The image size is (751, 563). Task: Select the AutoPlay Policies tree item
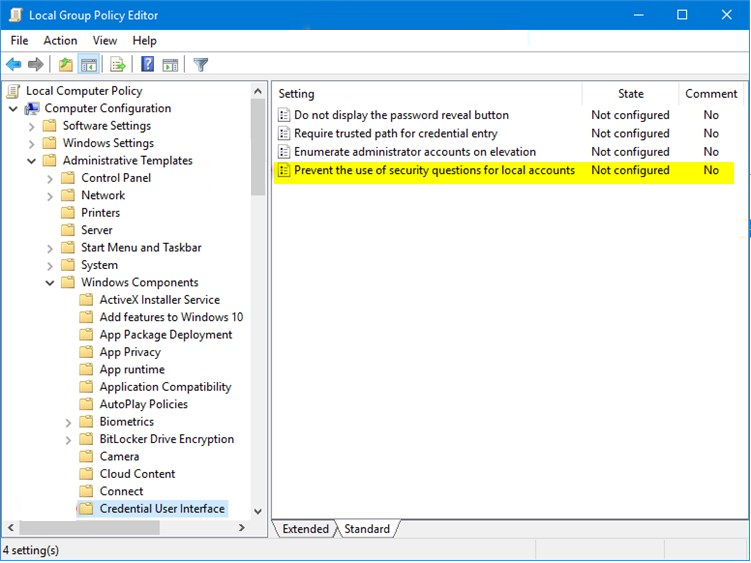(144, 404)
